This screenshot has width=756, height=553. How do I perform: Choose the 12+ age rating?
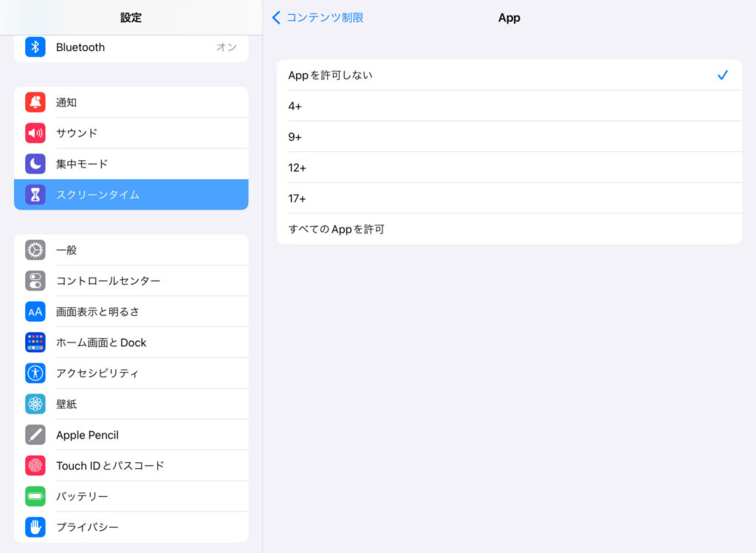(x=509, y=168)
